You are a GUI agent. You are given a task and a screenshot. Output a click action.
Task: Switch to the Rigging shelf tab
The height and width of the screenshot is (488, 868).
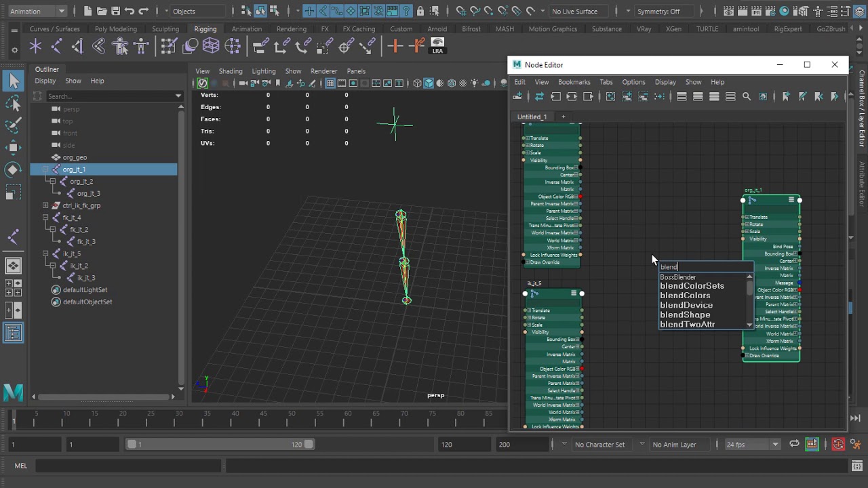tap(205, 29)
